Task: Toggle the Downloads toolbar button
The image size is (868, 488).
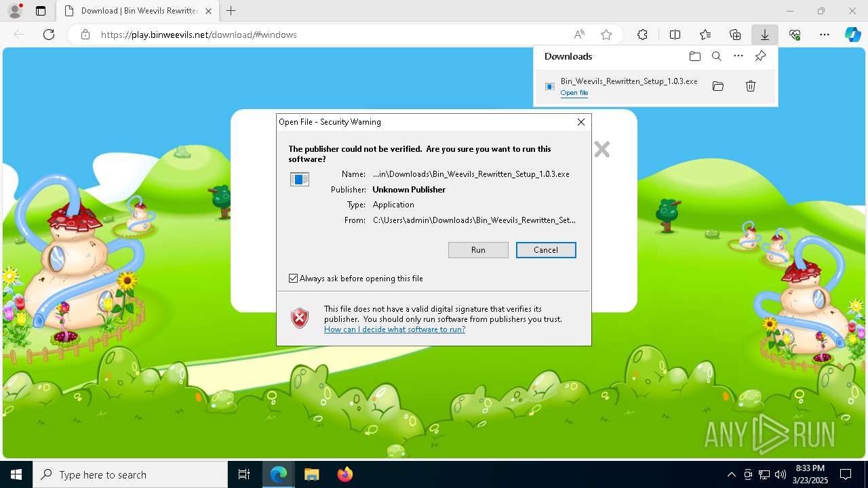Action: [x=764, y=35]
